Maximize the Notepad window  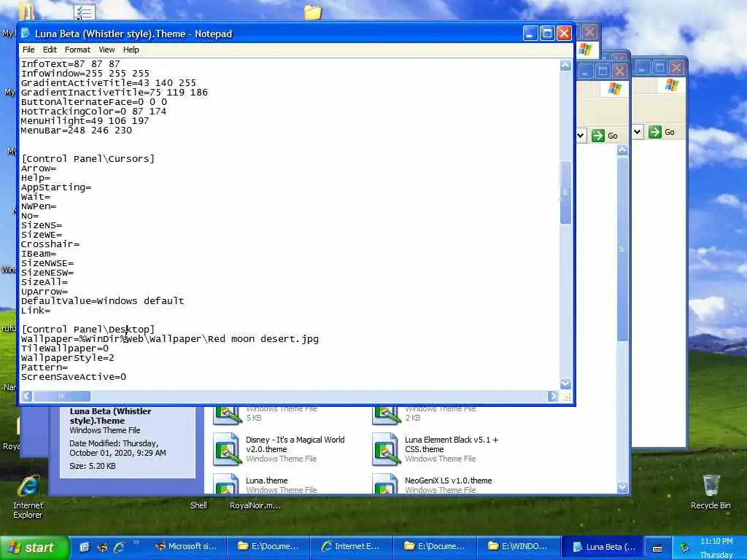click(547, 34)
